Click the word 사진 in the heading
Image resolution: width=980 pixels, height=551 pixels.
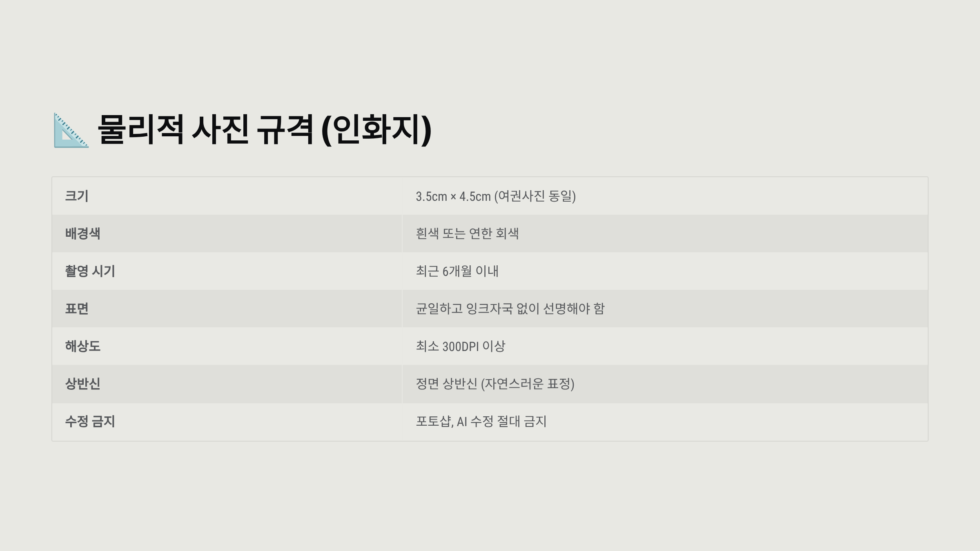pyautogui.click(x=220, y=130)
